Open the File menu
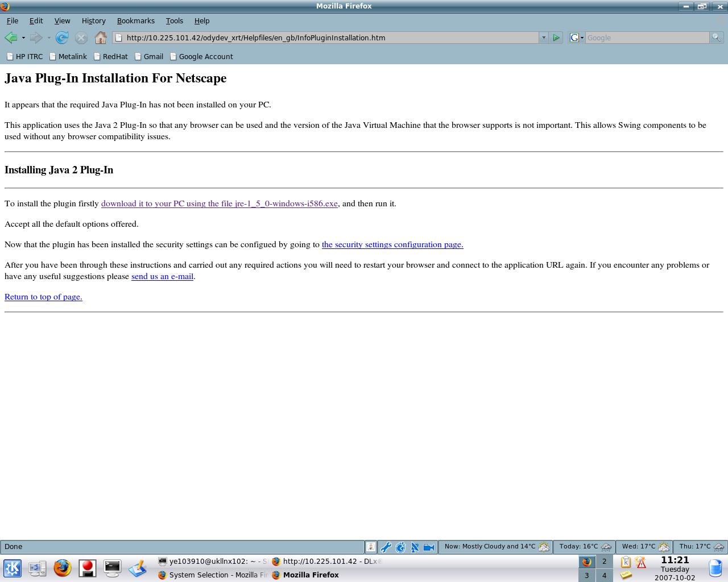 coord(12,20)
